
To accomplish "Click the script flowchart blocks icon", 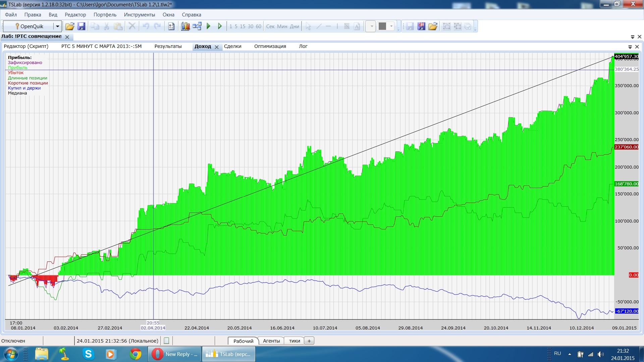I will pyautogui.click(x=197, y=26).
